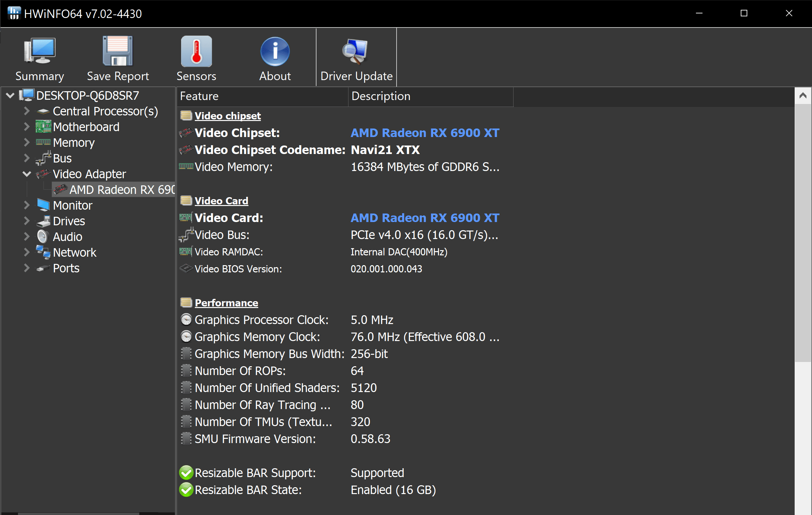This screenshot has width=812, height=515.
Task: Click the Video RAMDAC row icon
Action: click(186, 251)
